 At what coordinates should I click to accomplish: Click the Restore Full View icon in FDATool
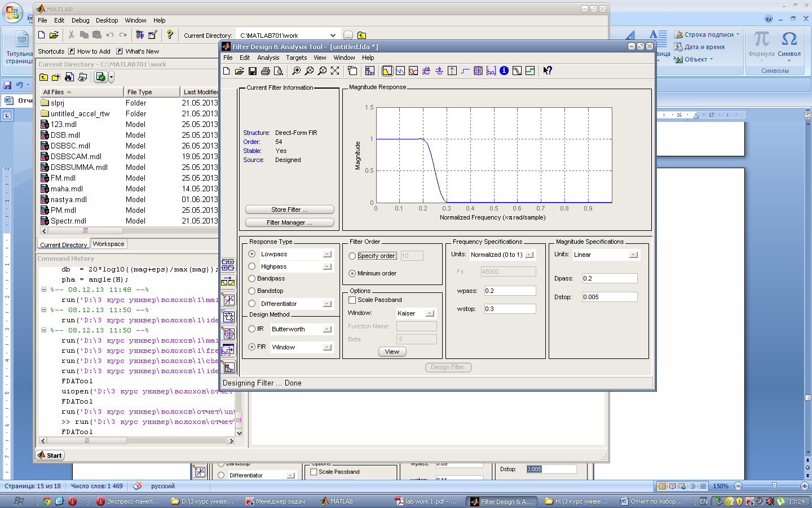coord(335,71)
